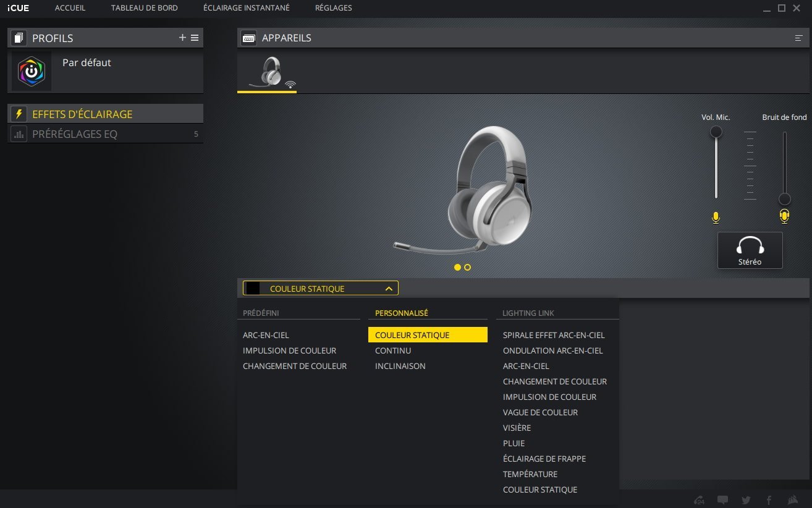The height and width of the screenshot is (508, 812).
Task: Open the Tableau de bord menu
Action: tap(144, 8)
